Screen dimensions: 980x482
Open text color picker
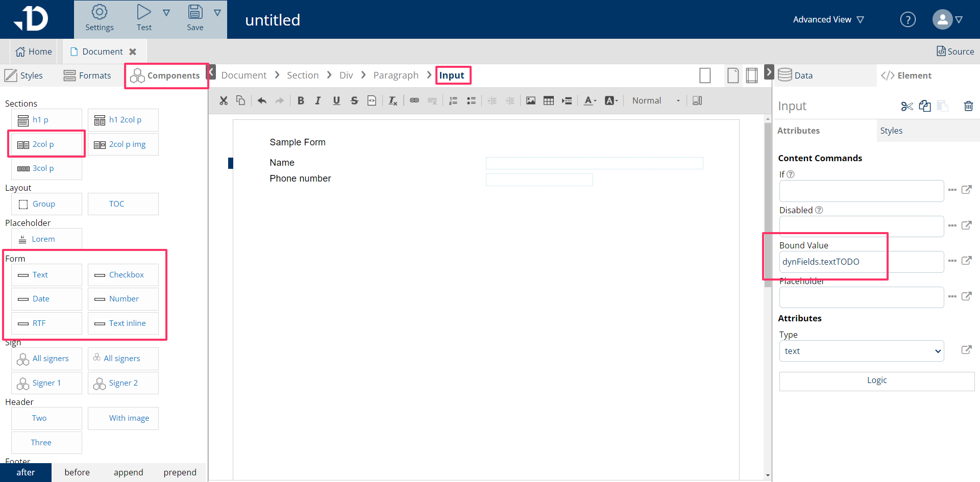click(590, 100)
